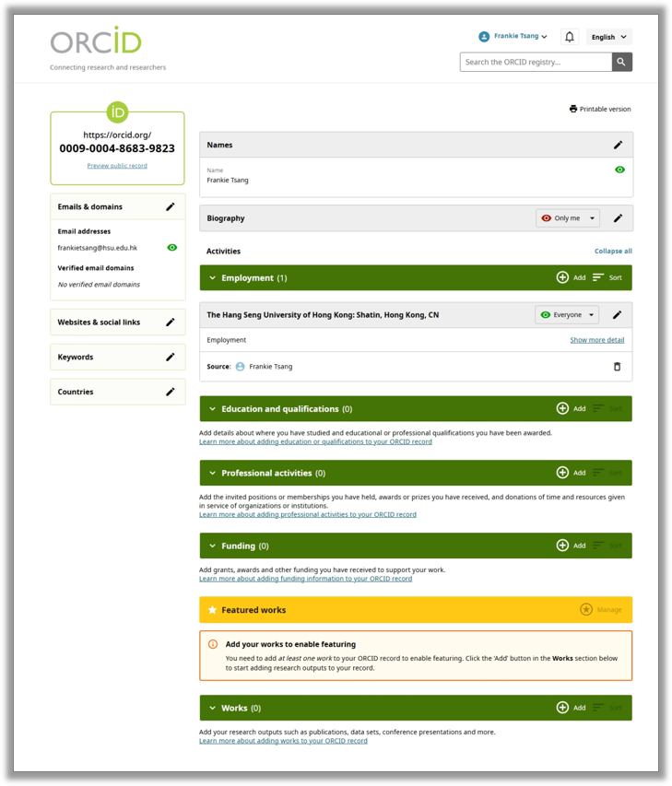The height and width of the screenshot is (786, 672).
Task: Click the green iD badge icon
Action: (x=117, y=112)
